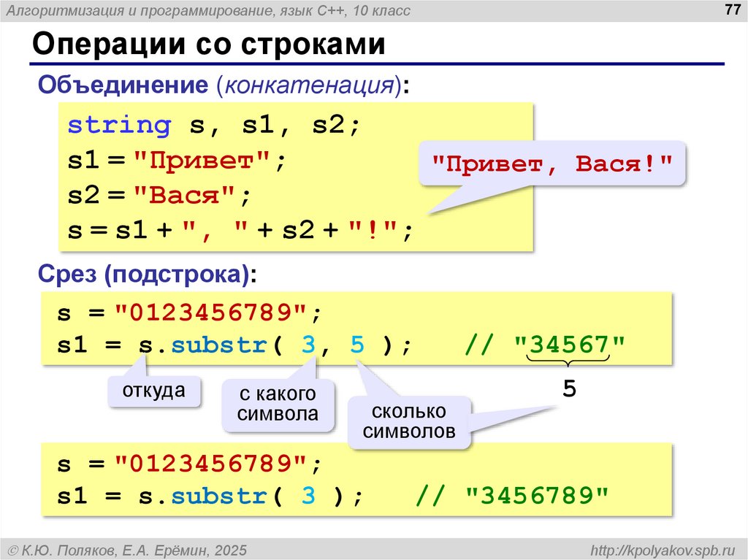Click the "Срез (подстрока)" heading

(147, 275)
